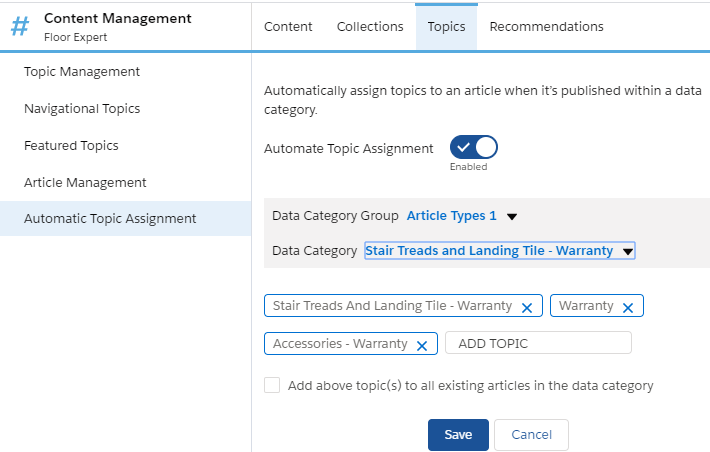Go to the Recommendations tab
This screenshot has width=710, height=452.
546,27
